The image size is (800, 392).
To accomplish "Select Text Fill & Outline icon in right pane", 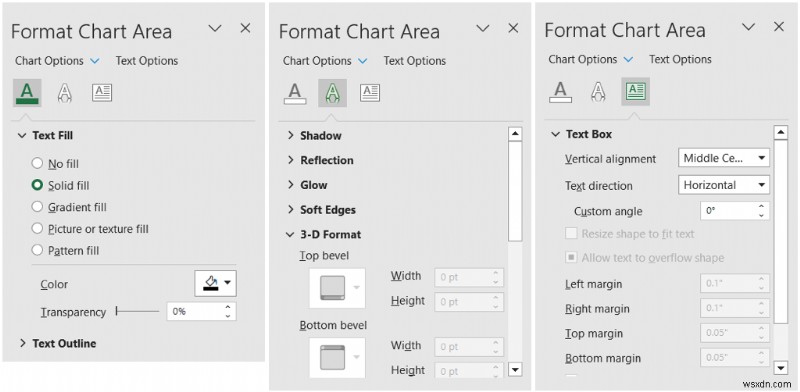I will (x=560, y=92).
